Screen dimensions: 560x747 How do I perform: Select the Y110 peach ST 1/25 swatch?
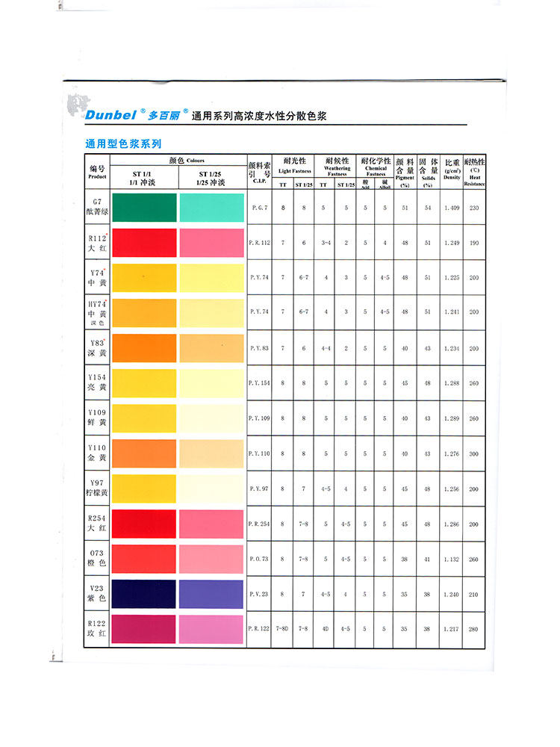coord(212,453)
